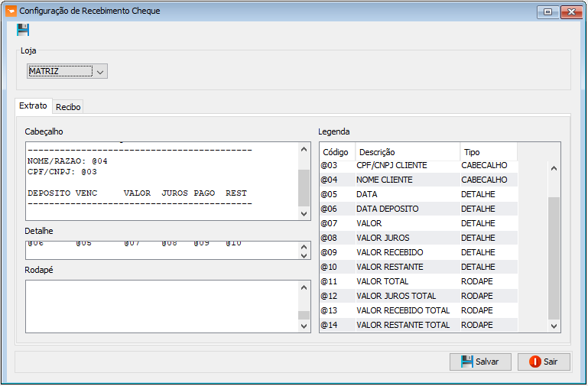Click the DEPOSITO VENC VALOR column line
Image resolution: width=588 pixels, height=386 pixels.
(137, 193)
